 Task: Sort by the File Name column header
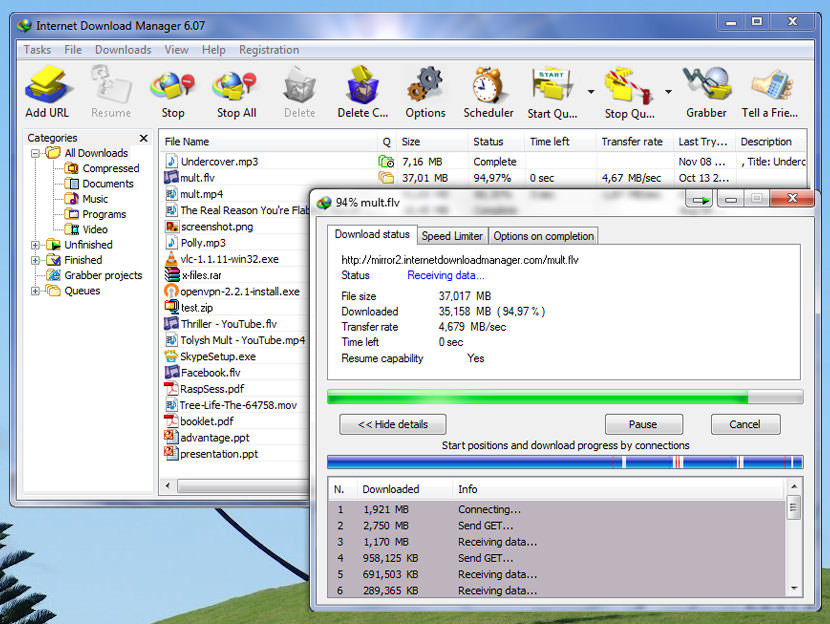click(269, 142)
